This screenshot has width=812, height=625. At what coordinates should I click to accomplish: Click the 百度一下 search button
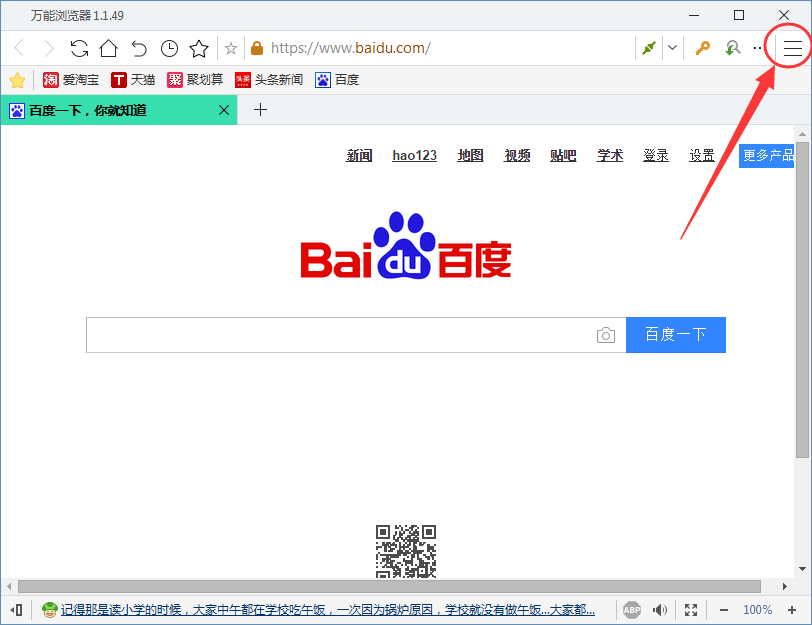pyautogui.click(x=675, y=335)
